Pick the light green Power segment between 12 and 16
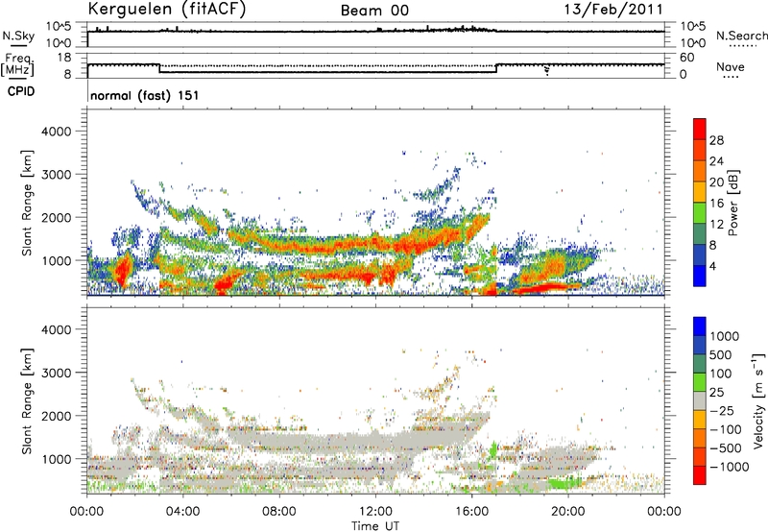The width and height of the screenshot is (768, 532). point(700,213)
